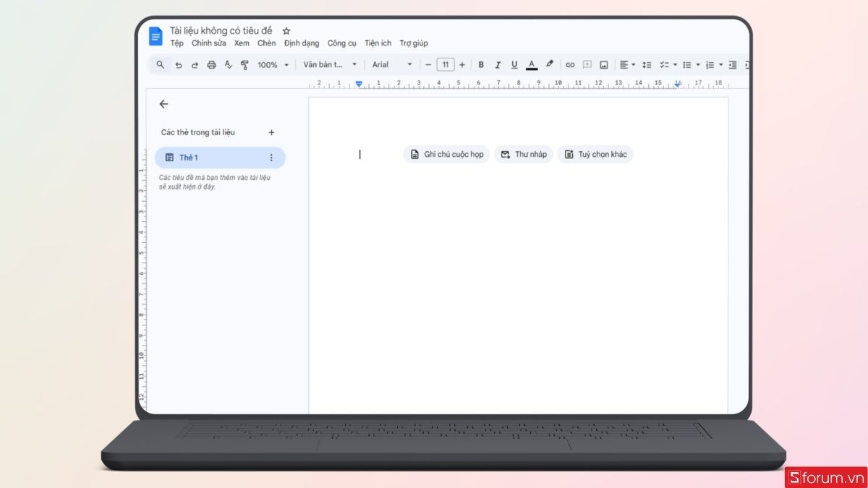
Task: Insert a bulleted list
Action: [687, 65]
